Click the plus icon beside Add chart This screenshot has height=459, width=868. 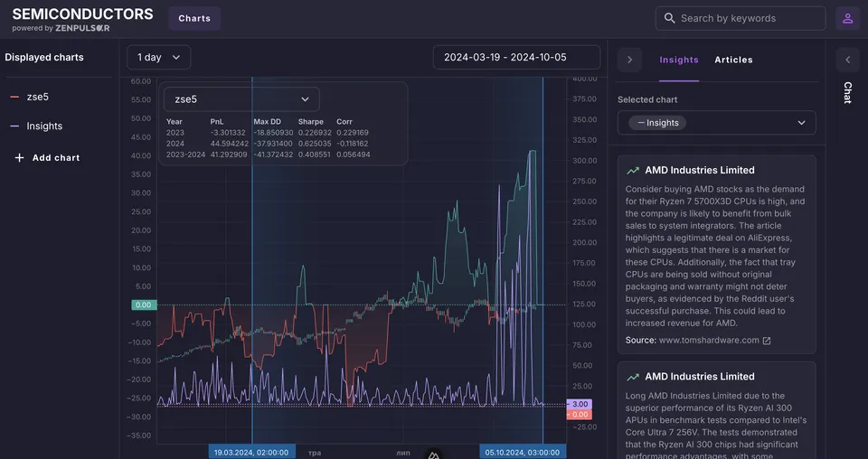[x=19, y=157]
